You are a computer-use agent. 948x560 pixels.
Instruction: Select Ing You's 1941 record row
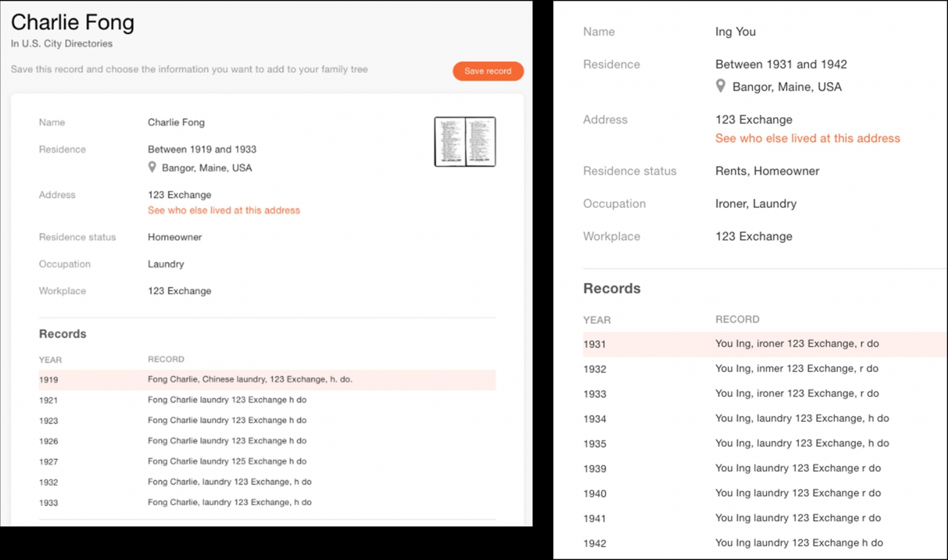tap(765, 519)
